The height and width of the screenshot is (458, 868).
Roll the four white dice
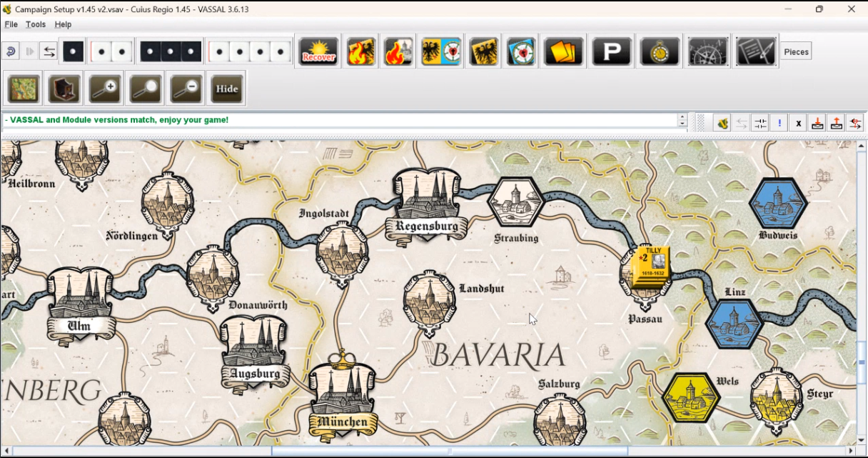pos(250,52)
